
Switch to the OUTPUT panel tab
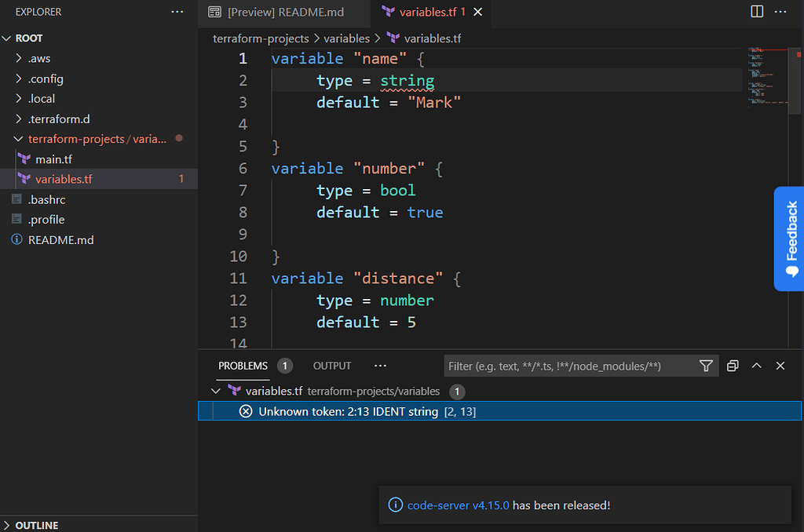332,366
